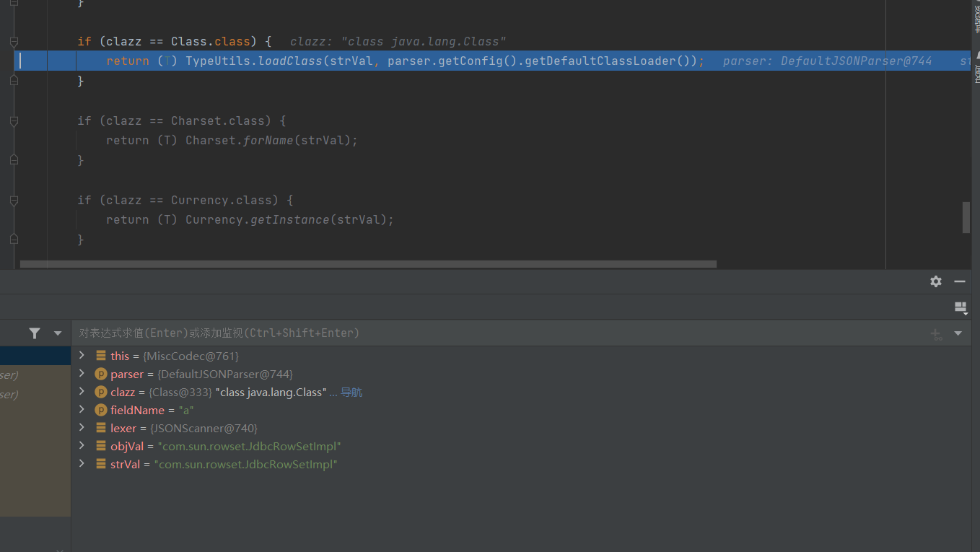Open expression history dropdown arrow
Screen dimensions: 980x552
[958, 333]
